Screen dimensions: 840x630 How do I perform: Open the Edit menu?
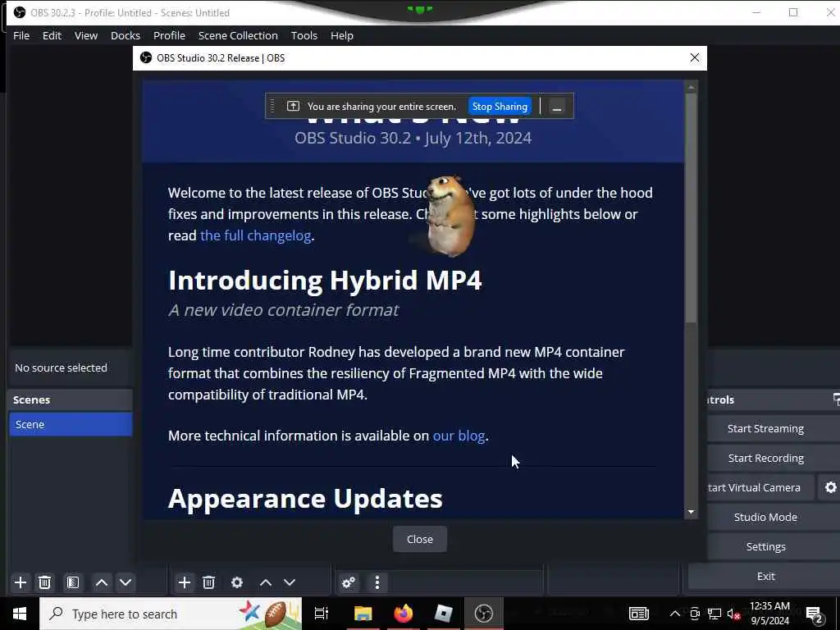pyautogui.click(x=52, y=35)
